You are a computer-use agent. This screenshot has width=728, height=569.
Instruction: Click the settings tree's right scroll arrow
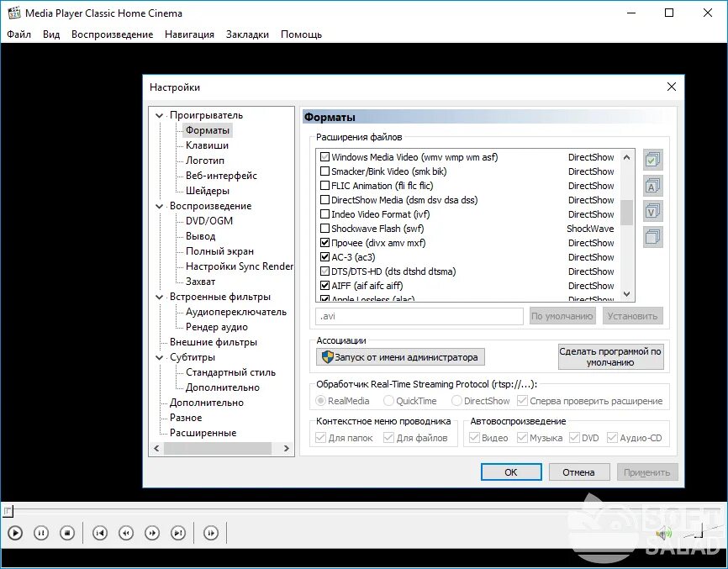click(287, 448)
